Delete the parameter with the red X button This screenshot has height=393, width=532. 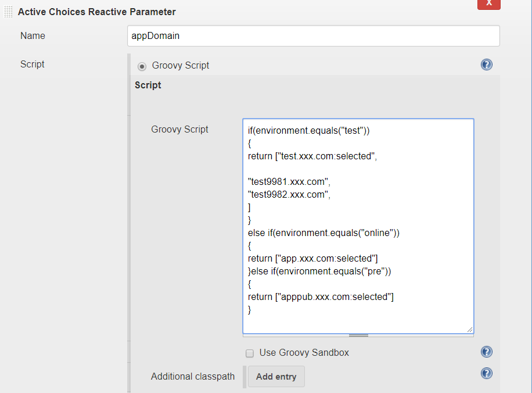coord(488,3)
